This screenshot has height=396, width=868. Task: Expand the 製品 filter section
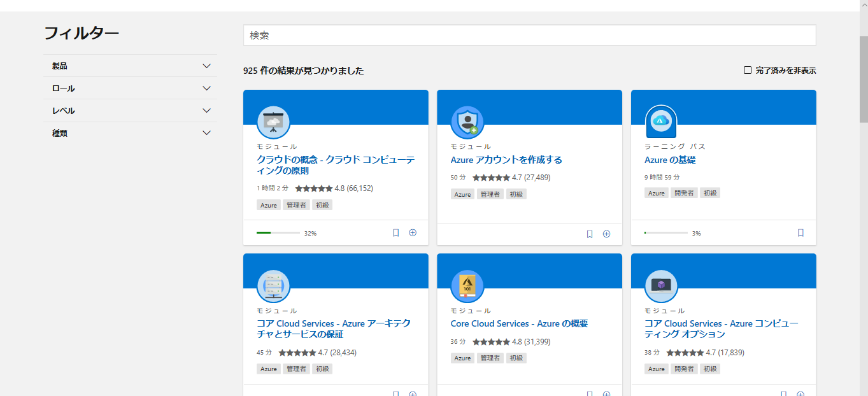tap(131, 66)
